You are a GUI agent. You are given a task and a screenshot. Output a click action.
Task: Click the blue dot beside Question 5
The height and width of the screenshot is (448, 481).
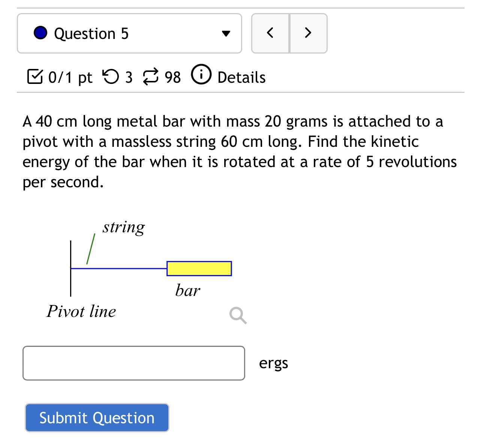tap(40, 33)
